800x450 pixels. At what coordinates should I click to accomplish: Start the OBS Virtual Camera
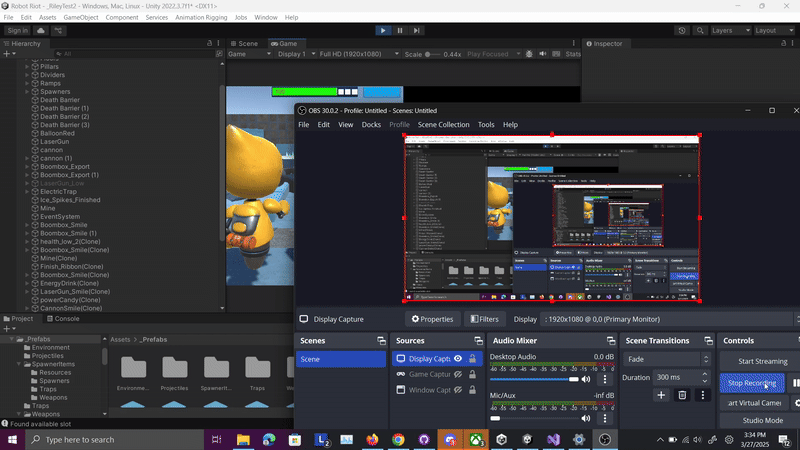pyautogui.click(x=754, y=403)
